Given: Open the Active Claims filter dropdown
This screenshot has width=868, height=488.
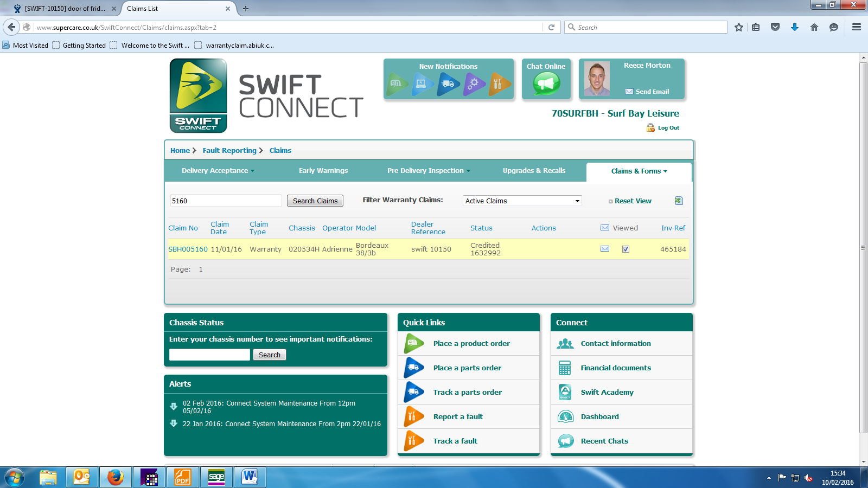Looking at the screenshot, I should click(522, 201).
